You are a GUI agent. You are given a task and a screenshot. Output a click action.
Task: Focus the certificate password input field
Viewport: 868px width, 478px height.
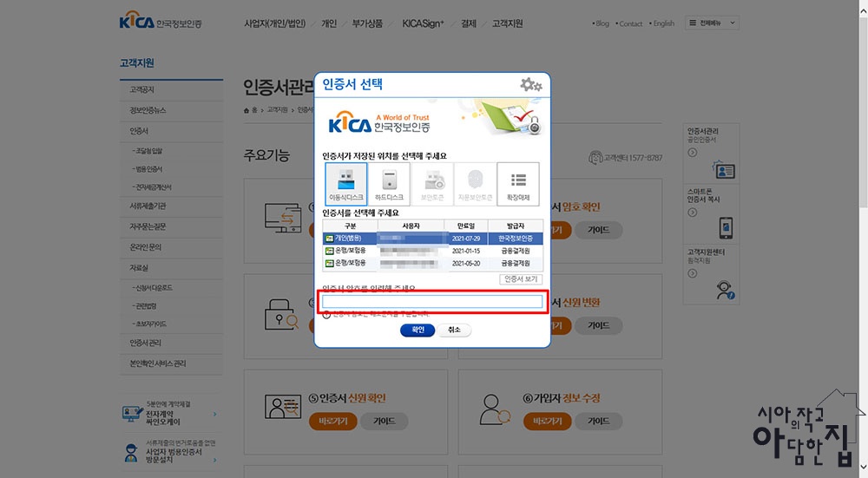pyautogui.click(x=432, y=302)
